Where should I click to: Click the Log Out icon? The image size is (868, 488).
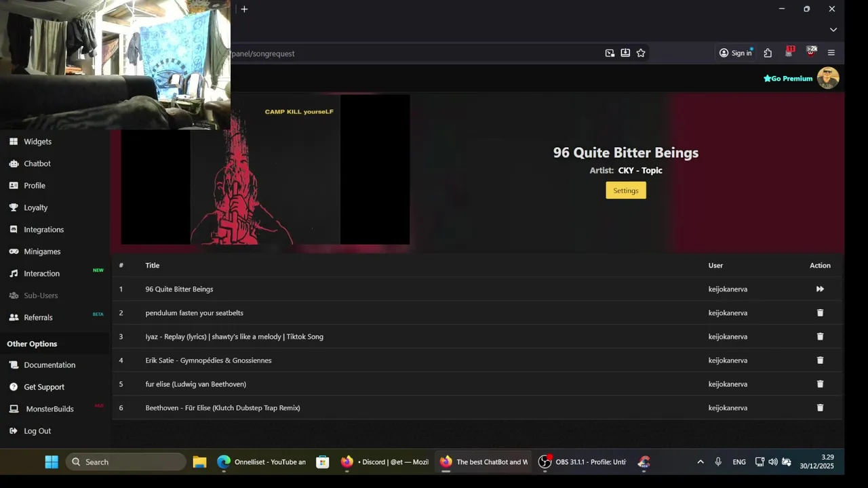click(x=14, y=431)
